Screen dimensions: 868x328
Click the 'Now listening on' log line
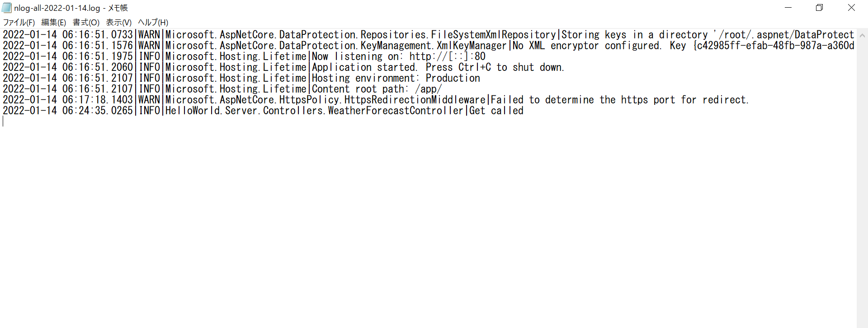tap(244, 56)
